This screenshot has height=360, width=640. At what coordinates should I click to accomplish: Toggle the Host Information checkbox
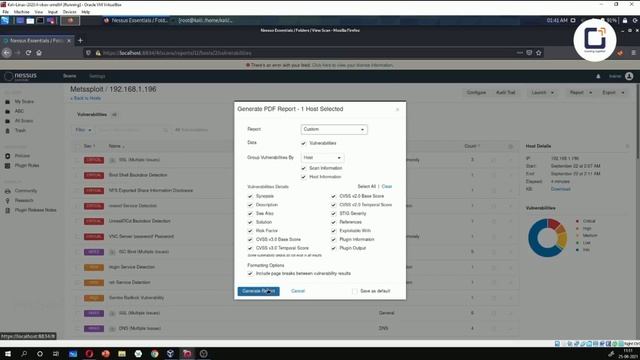(303, 177)
